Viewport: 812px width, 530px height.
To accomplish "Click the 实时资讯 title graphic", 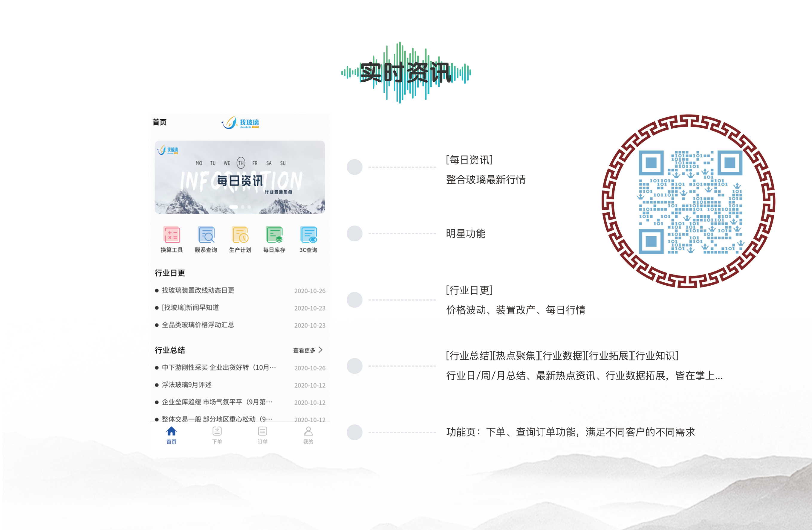I will [x=406, y=72].
